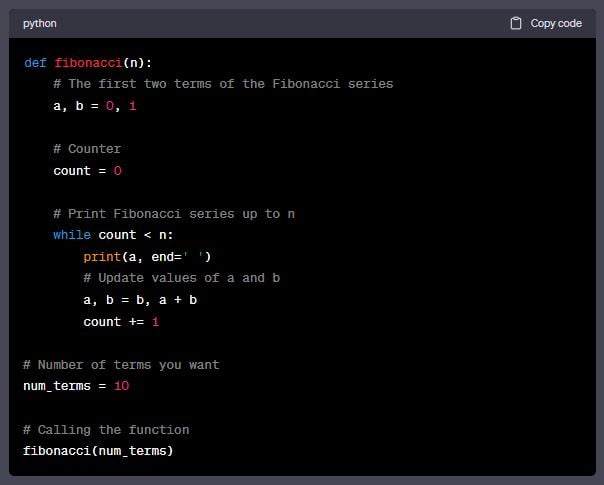
Task: Click the "while count < n:" line
Action: 113,235
